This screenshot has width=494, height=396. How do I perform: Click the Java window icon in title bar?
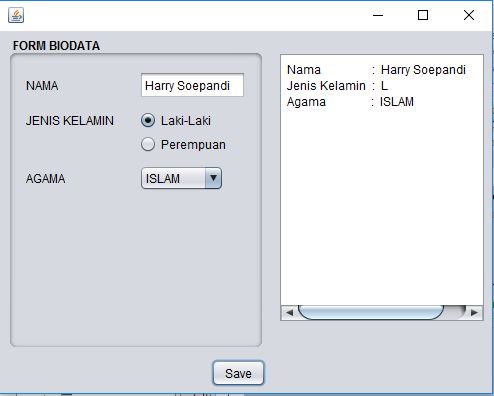tap(16, 15)
